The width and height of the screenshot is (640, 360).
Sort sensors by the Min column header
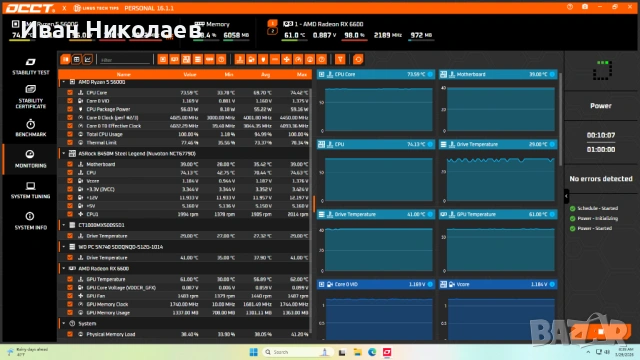pyautogui.click(x=229, y=74)
